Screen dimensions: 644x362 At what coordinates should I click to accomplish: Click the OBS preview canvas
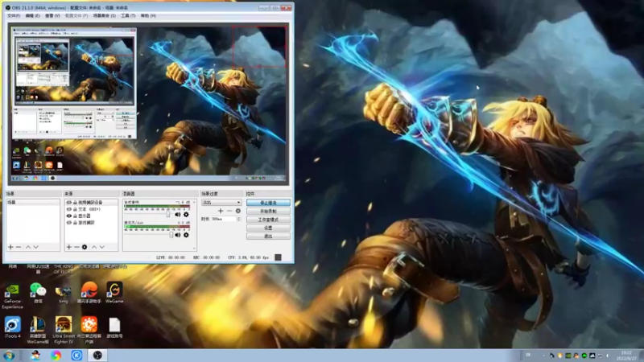click(x=148, y=104)
